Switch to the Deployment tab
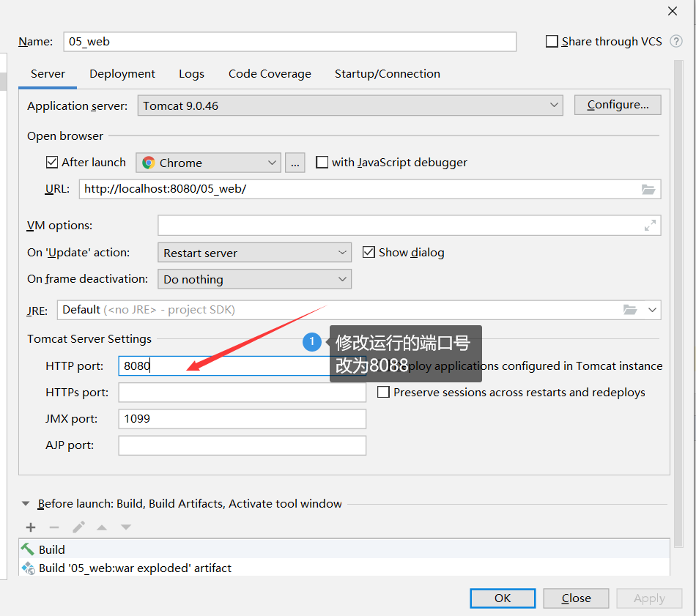This screenshot has width=696, height=616. tap(122, 73)
